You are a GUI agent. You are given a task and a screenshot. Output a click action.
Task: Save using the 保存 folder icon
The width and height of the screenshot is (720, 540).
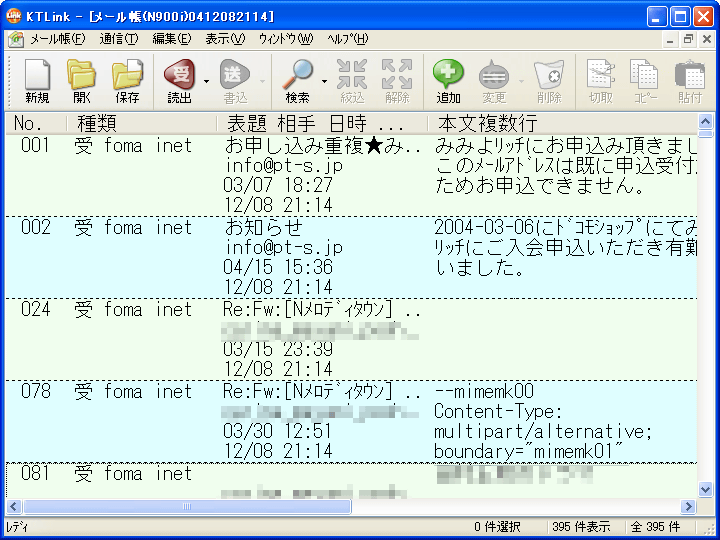pyautogui.click(x=127, y=82)
